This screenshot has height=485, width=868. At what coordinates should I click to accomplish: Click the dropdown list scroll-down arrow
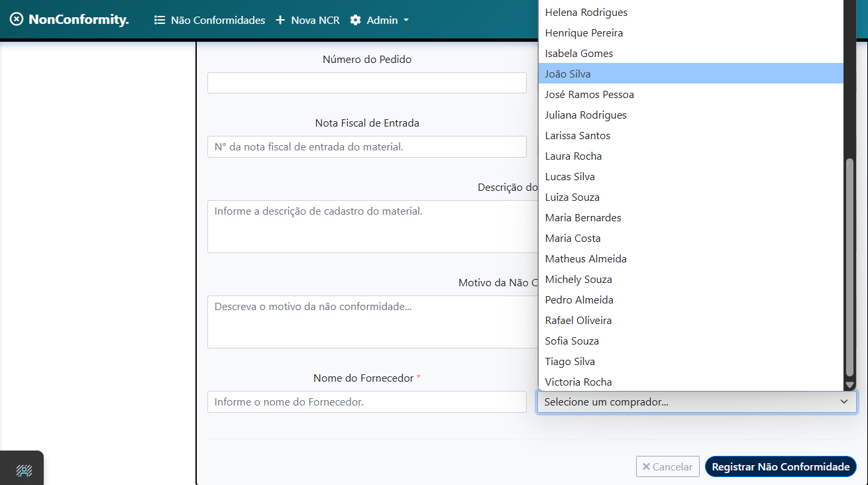(x=849, y=385)
